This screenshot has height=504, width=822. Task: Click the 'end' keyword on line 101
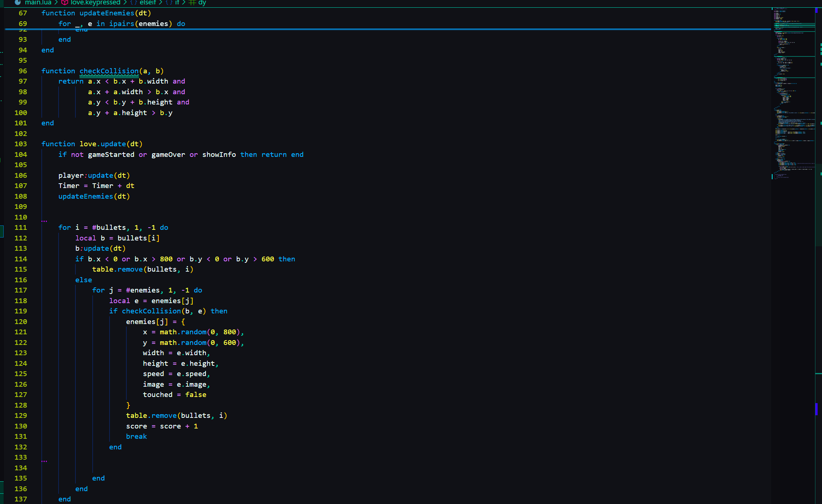[x=48, y=123]
